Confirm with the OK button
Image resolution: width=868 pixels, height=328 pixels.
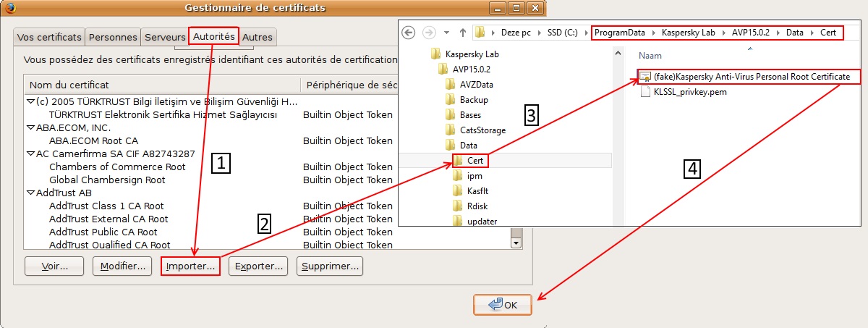503,305
